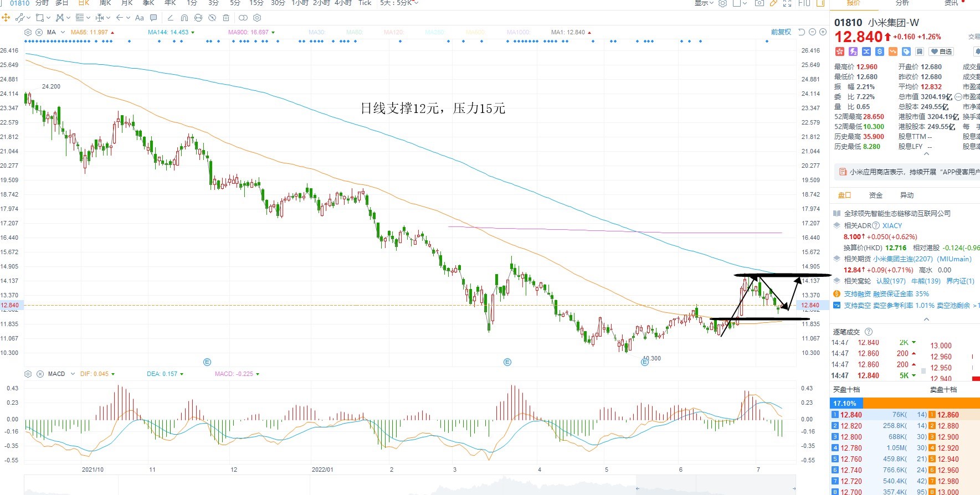Read the 小米应用商店 news headline
The image size is (980, 495).
(914, 172)
